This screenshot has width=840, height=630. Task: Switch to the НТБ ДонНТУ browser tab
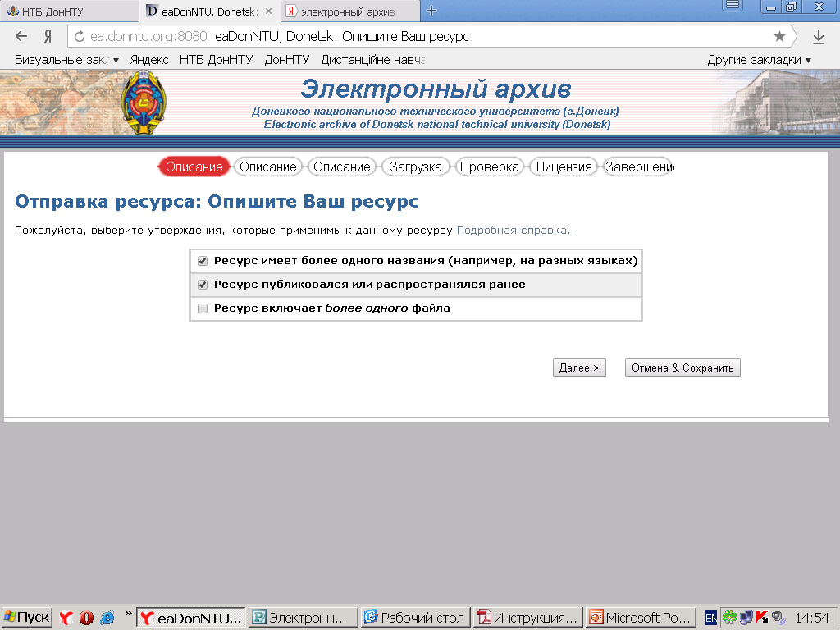pyautogui.click(x=69, y=11)
